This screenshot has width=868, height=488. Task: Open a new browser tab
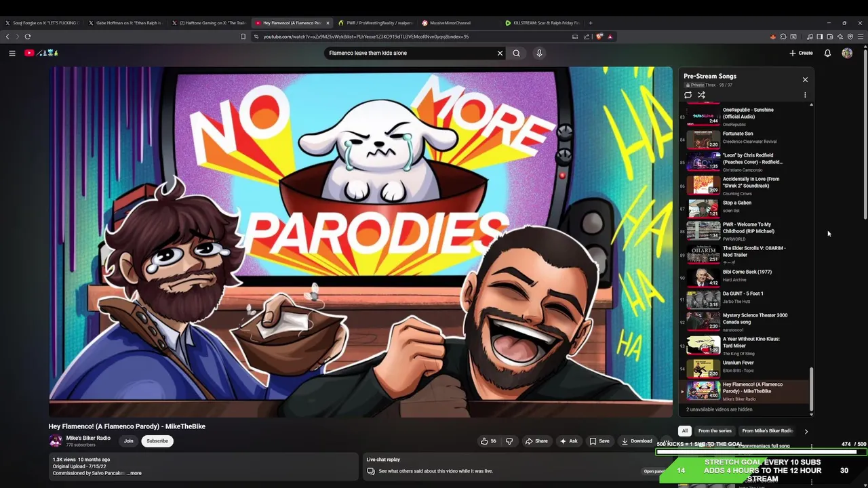coord(591,23)
